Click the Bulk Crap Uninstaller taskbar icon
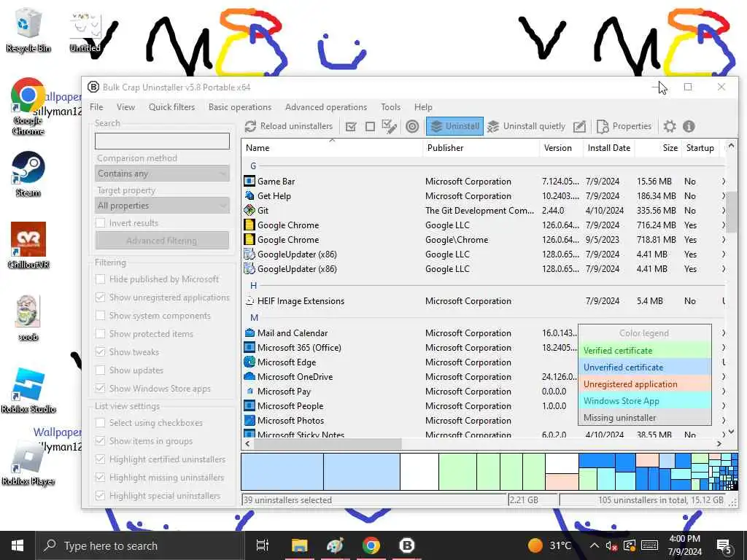Image resolution: width=747 pixels, height=560 pixels. click(407, 545)
